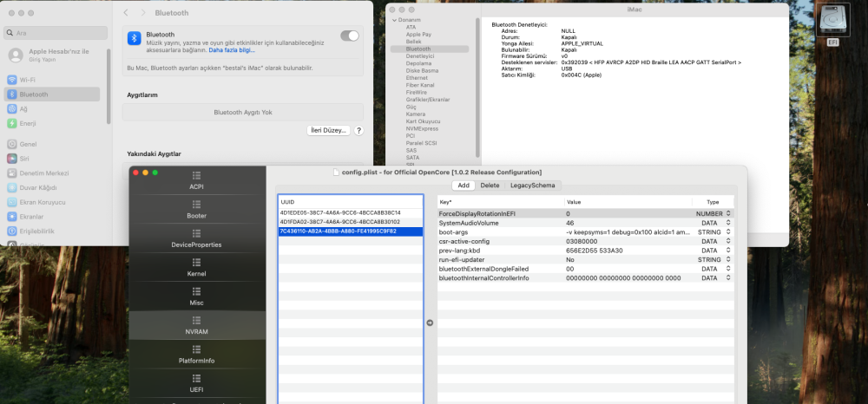Change type of prev-lang:kbd row
Image resolution: width=868 pixels, height=404 pixels.
point(728,251)
